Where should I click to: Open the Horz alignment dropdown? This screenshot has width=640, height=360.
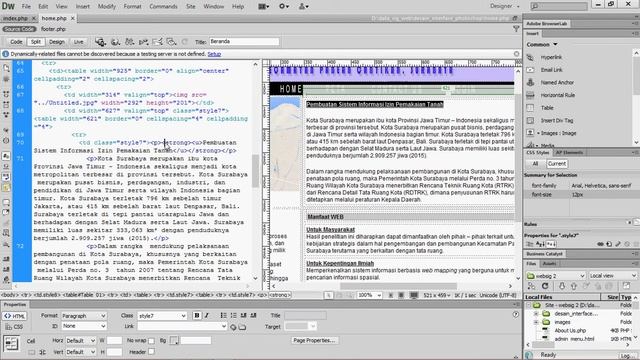(x=80, y=340)
